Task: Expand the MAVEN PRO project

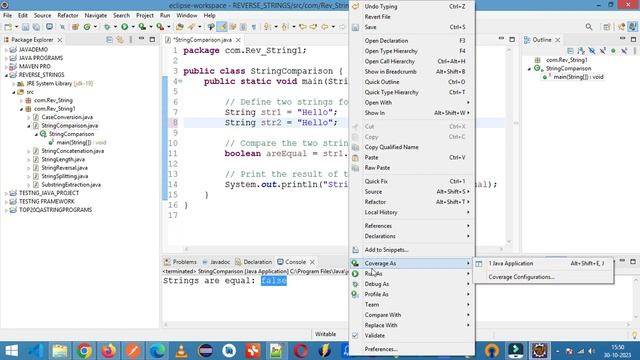Action: (x=6, y=67)
